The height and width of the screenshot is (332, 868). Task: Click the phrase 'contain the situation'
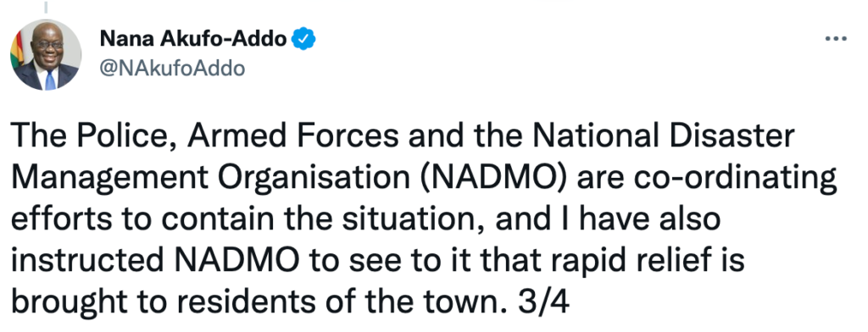coord(324,219)
